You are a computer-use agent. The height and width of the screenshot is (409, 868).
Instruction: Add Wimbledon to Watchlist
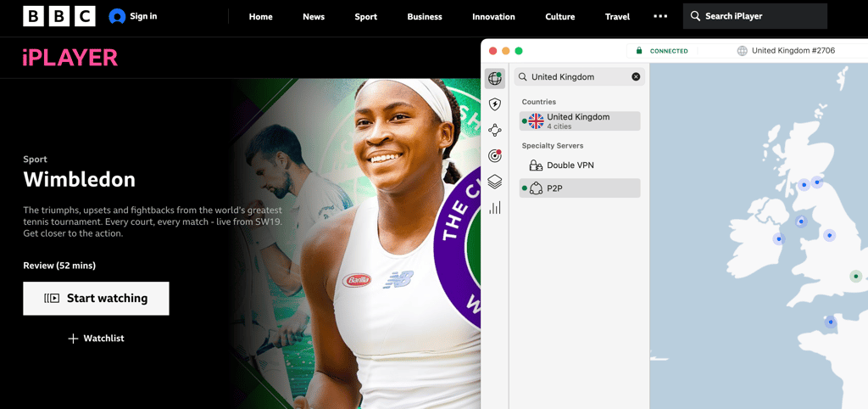coord(96,338)
